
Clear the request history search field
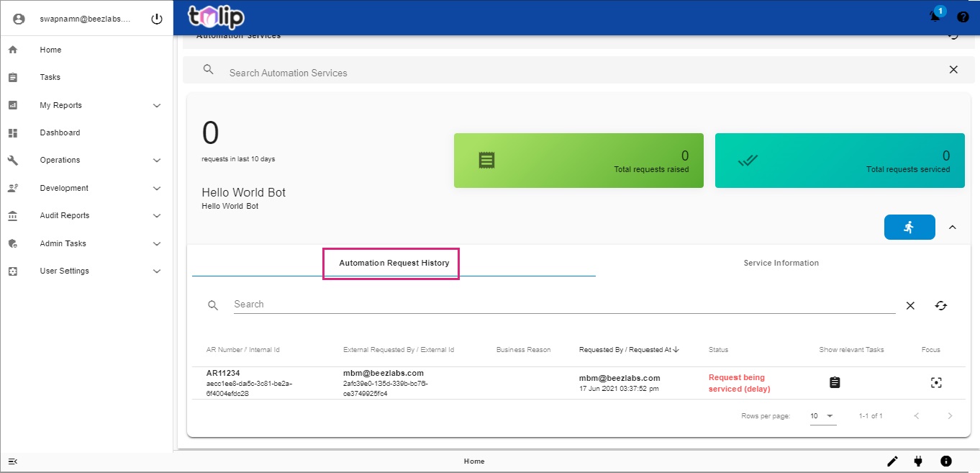pyautogui.click(x=910, y=305)
